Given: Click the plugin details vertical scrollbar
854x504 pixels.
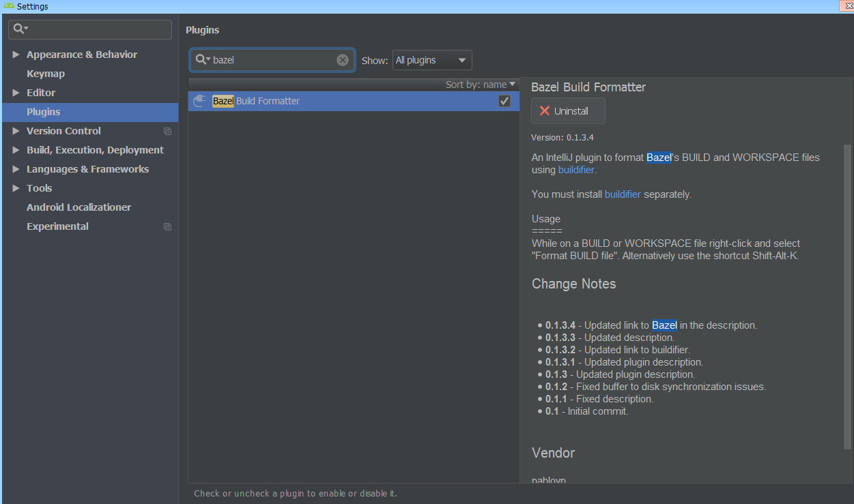Looking at the screenshot, I should click(x=848, y=297).
